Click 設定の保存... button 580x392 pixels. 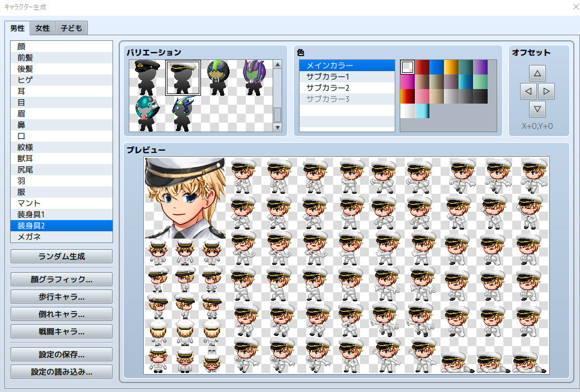pyautogui.click(x=62, y=354)
